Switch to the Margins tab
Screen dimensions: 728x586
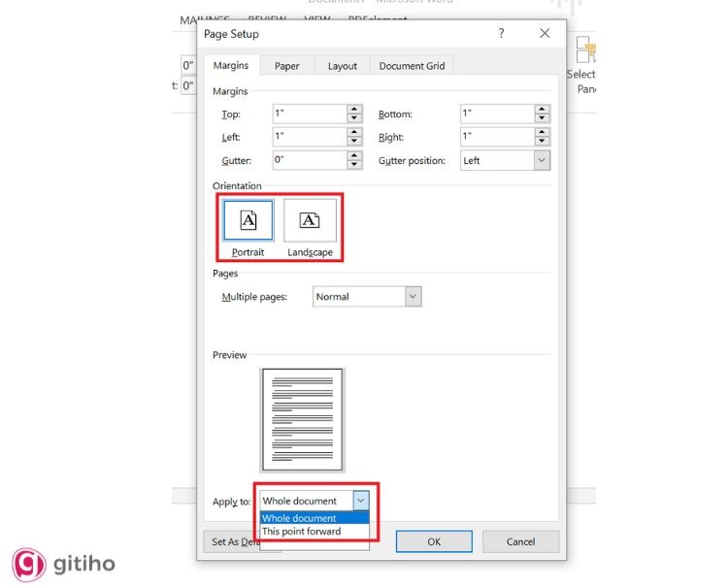point(231,65)
